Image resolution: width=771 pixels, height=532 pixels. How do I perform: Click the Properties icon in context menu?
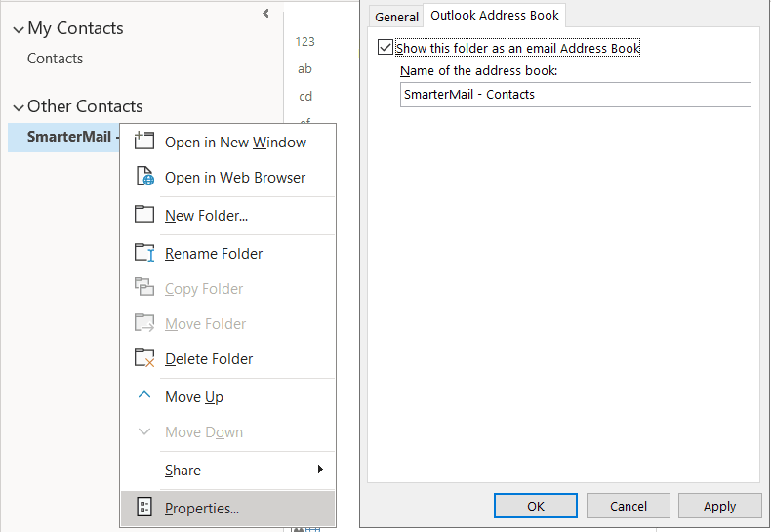(144, 507)
